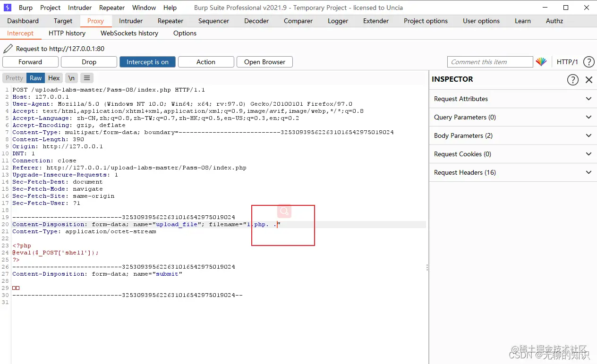
Task: Open the WebSockets history sub-tab
Action: click(x=129, y=33)
